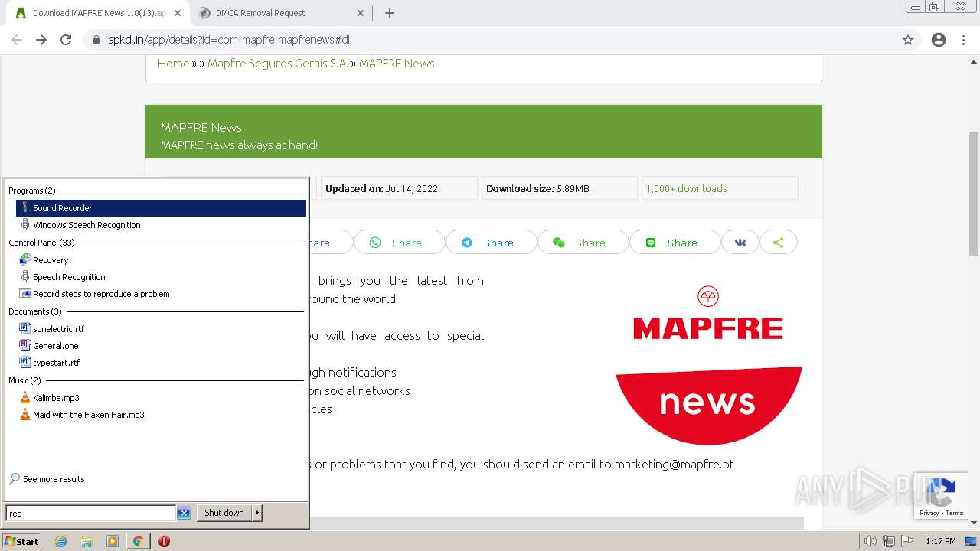Share on VK icon button
This screenshot has width=980, height=551.
pos(740,243)
